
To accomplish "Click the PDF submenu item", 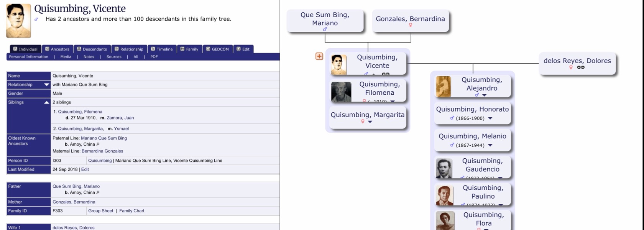I will (x=154, y=57).
